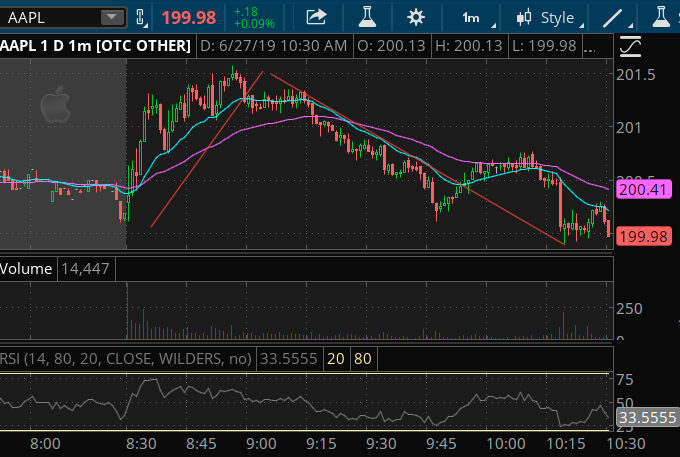Open the symbol dropdown arrow beside AAPL
The width and height of the screenshot is (680, 457).
[x=112, y=17]
